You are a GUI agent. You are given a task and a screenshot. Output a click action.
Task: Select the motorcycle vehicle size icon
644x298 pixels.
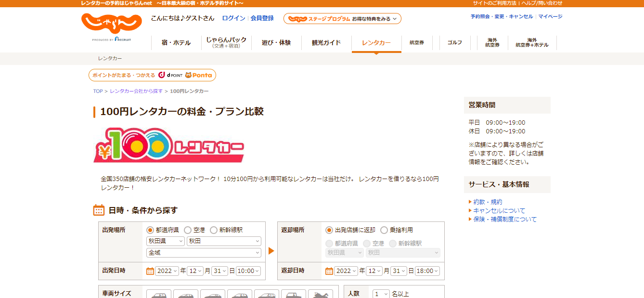(x=320, y=294)
